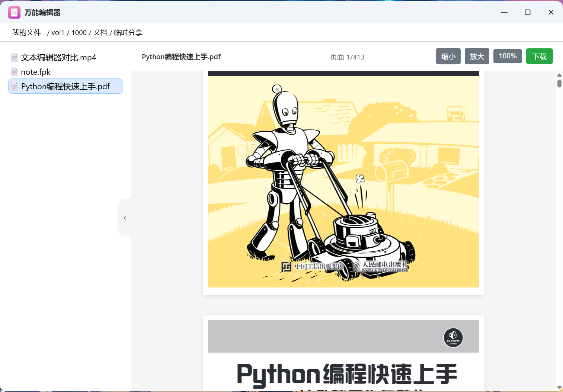This screenshot has width=563, height=392.
Task: Click 临时分享 in the breadcrumb path
Action: (x=128, y=32)
